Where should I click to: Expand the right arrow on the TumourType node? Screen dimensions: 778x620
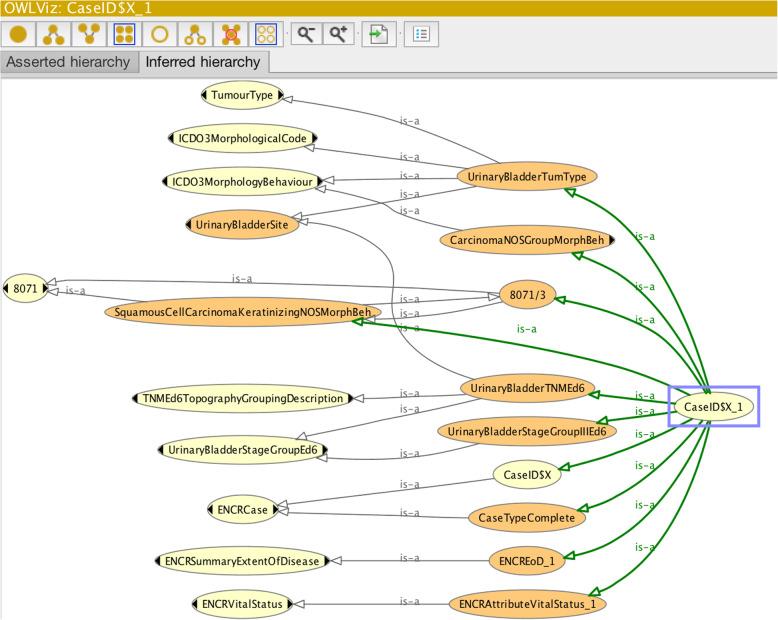(x=283, y=96)
